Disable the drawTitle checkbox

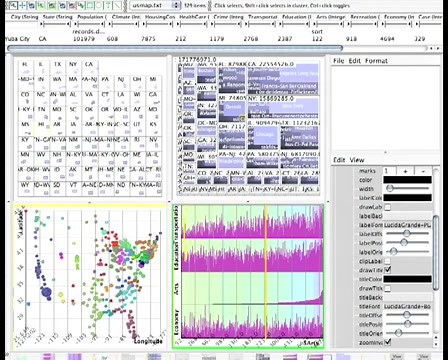click(387, 270)
